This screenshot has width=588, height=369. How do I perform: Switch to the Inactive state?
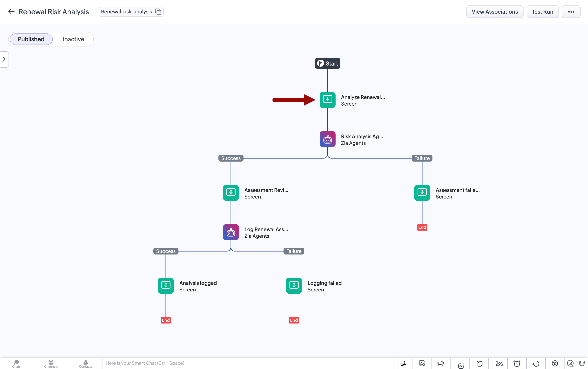pos(73,39)
